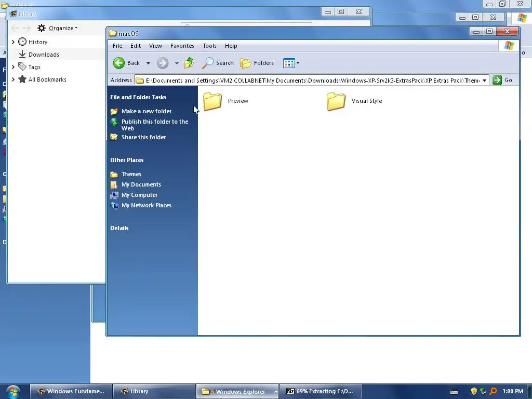Screen dimensions: 532x399
Task: Click the Preview folder name
Action: click(x=238, y=101)
